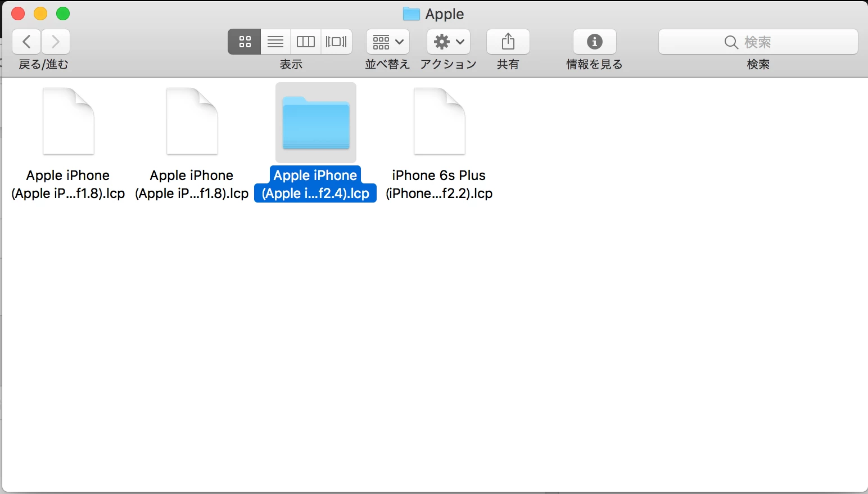Select the blue folder icon
The image size is (868, 494).
[x=316, y=123]
